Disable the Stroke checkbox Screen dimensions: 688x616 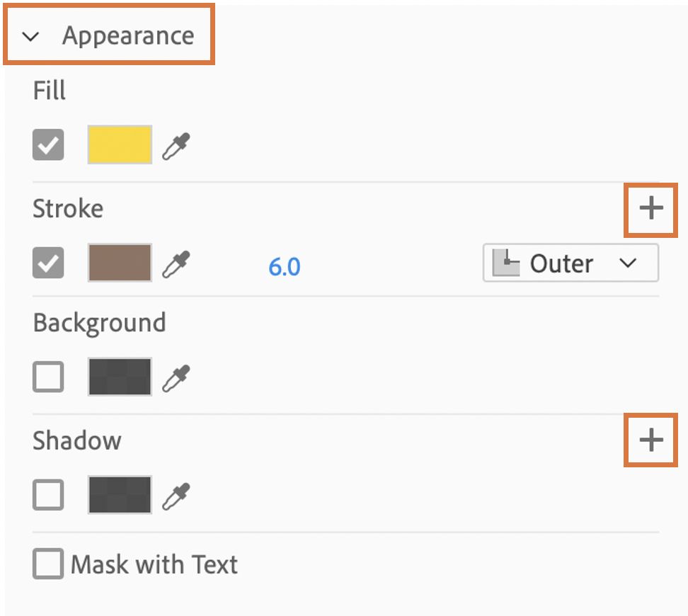pos(48,263)
